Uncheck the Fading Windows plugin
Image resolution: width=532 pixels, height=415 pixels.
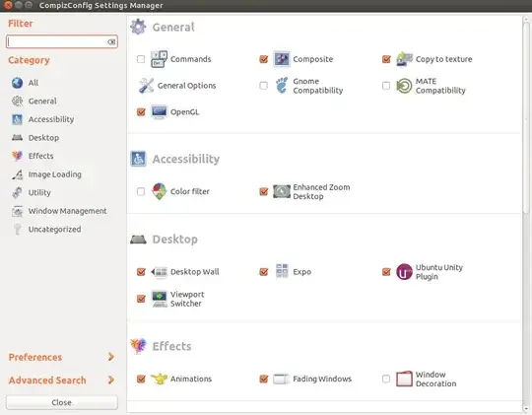tap(264, 379)
